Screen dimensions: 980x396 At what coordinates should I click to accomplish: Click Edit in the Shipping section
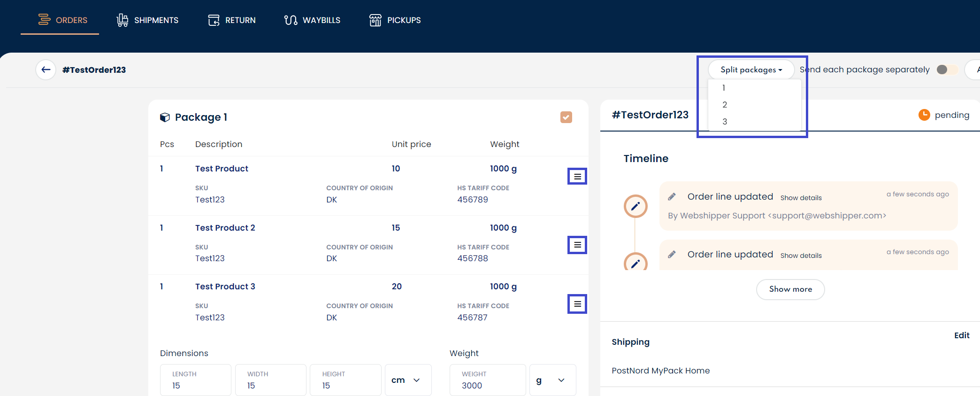click(961, 335)
